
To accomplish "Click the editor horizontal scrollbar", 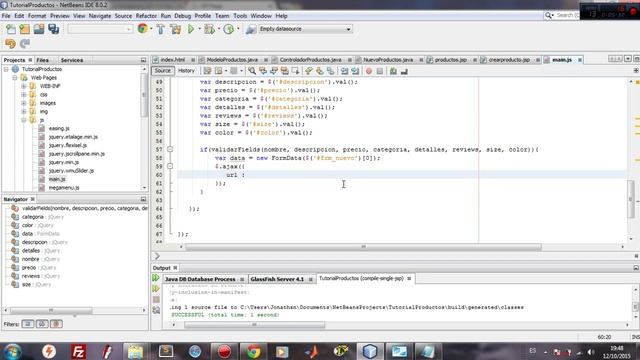I will click(x=363, y=247).
